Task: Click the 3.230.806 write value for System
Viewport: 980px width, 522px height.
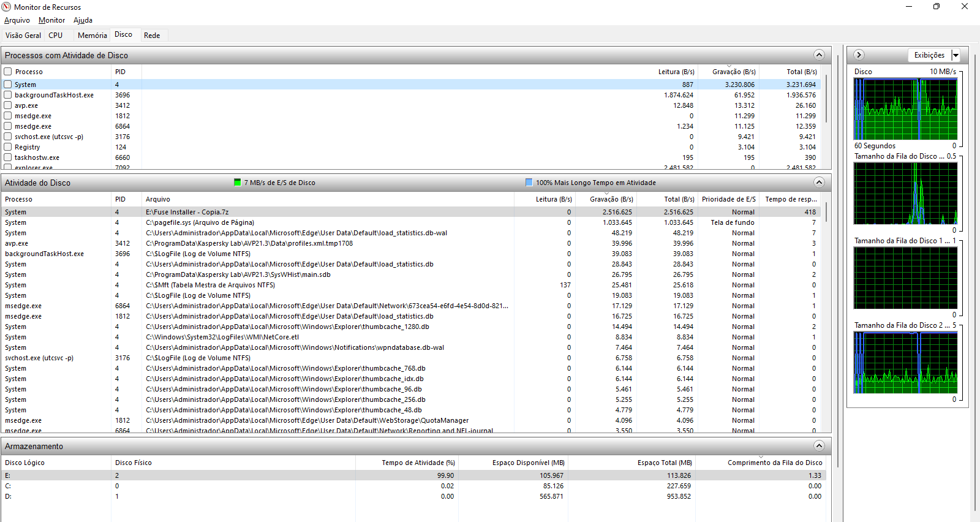Action: [x=740, y=85]
